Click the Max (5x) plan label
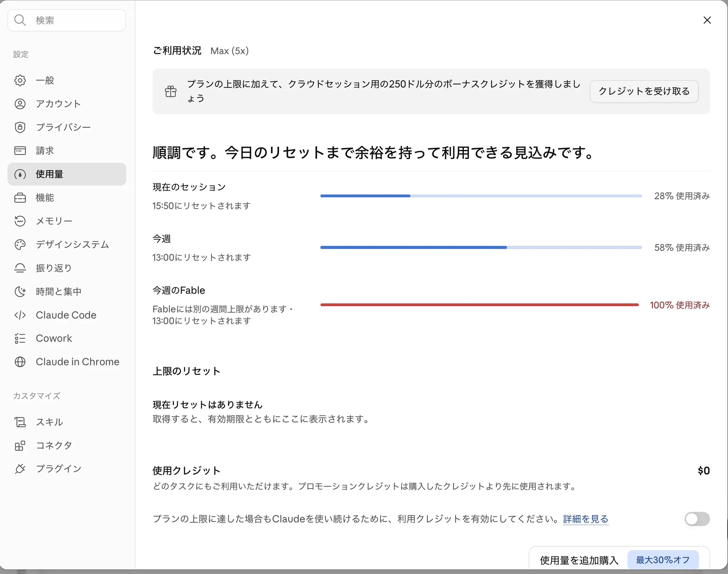Screen dimensions: 728x574 230,51
